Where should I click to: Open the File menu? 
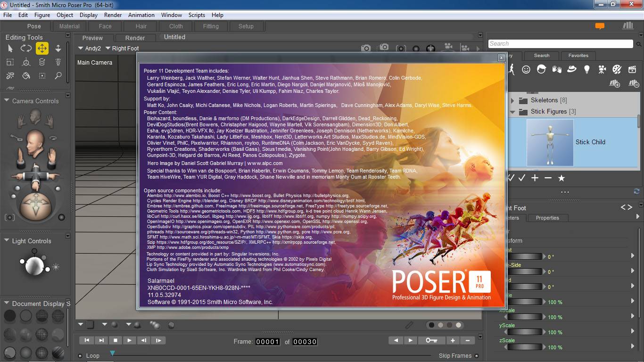tap(8, 15)
